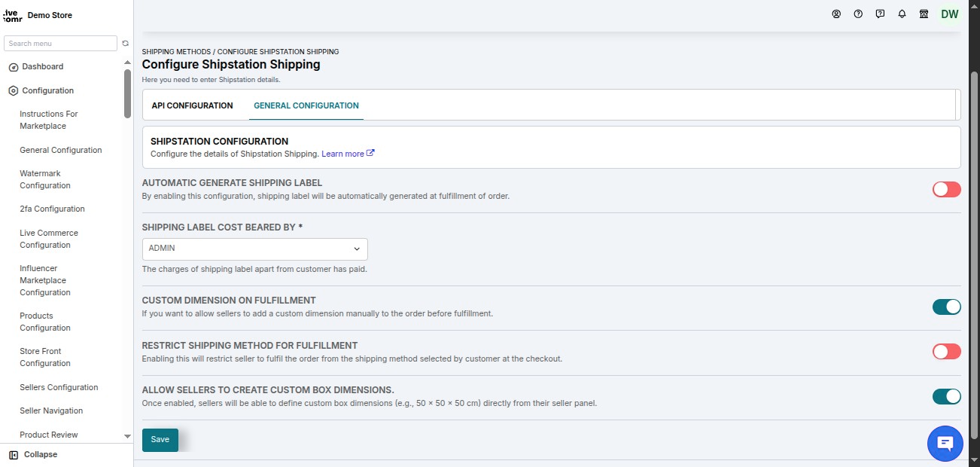The image size is (980, 467).
Task: Click the SHIPSTATION CONFIGURATION section title
Action: [x=219, y=142]
